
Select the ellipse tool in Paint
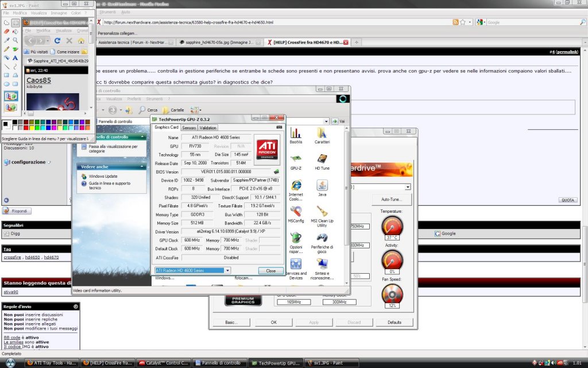[x=6, y=84]
